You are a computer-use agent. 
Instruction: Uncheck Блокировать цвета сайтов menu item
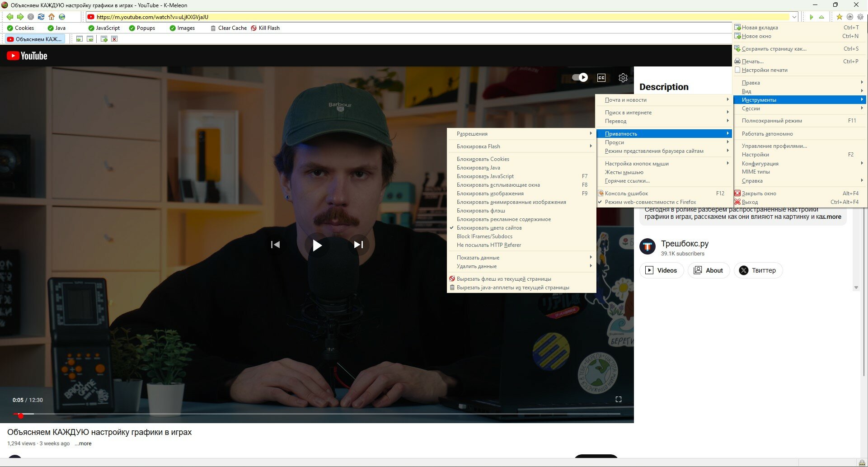pos(489,228)
